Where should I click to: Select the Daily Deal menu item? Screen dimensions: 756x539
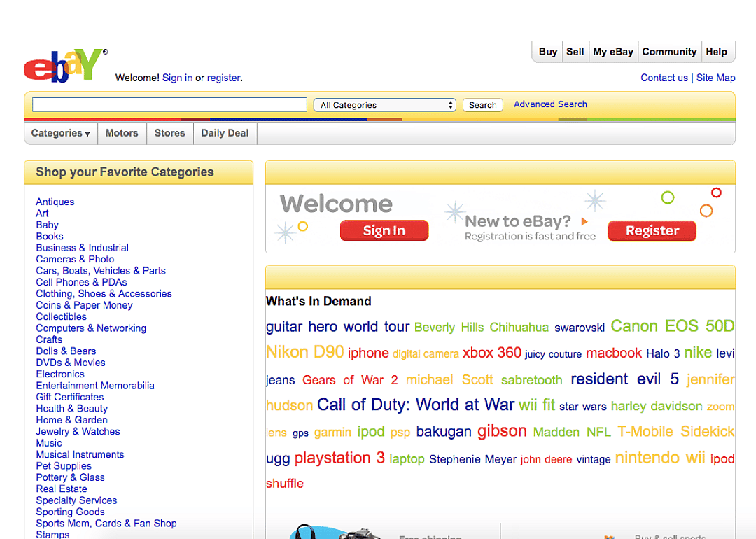225,133
